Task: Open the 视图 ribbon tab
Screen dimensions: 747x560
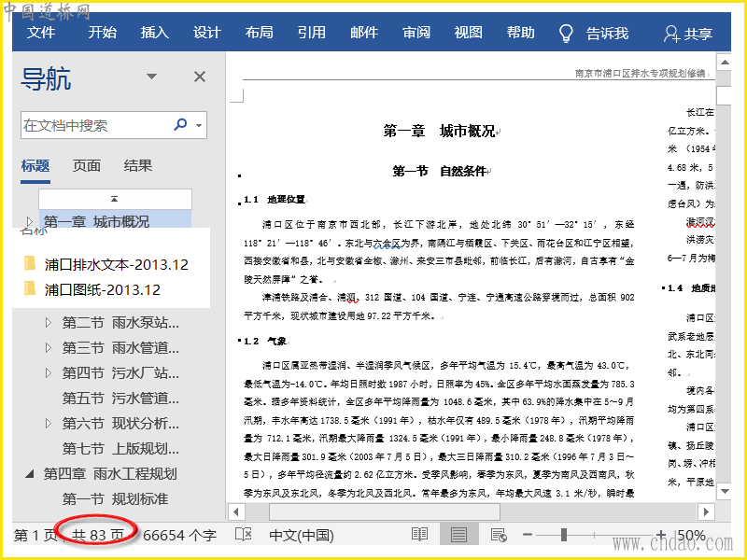Action: (469, 33)
